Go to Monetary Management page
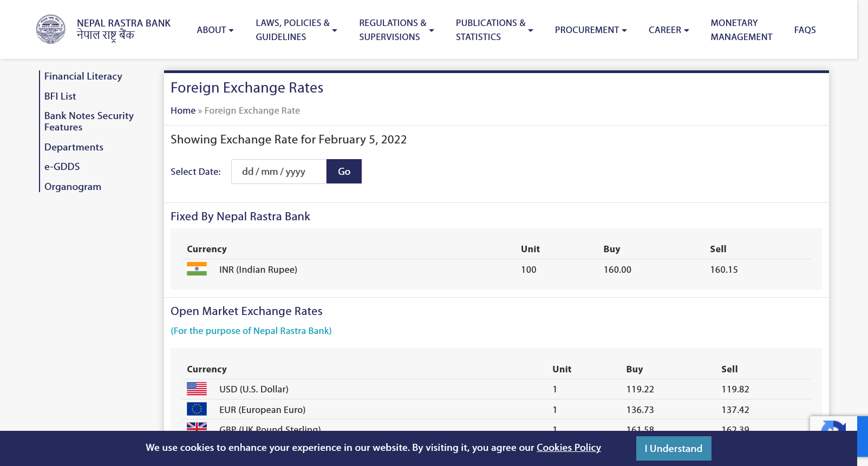 [741, 30]
